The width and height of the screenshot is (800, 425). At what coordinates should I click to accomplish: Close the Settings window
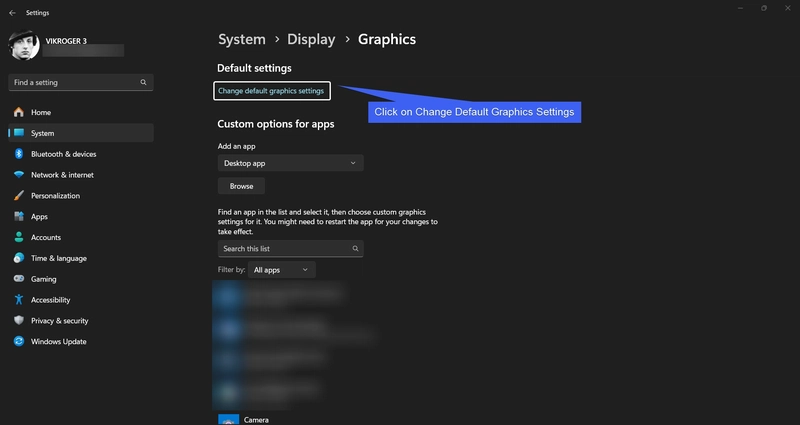[787, 8]
